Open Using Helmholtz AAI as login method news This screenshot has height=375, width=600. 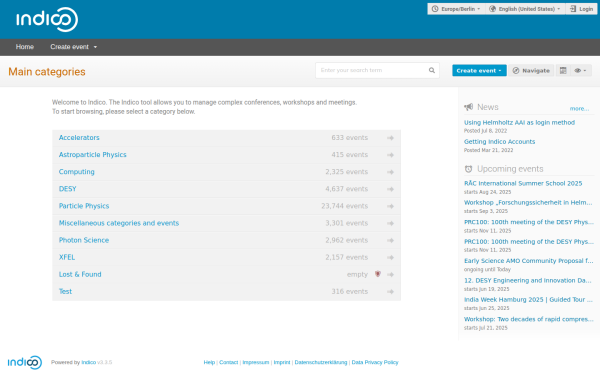click(519, 122)
